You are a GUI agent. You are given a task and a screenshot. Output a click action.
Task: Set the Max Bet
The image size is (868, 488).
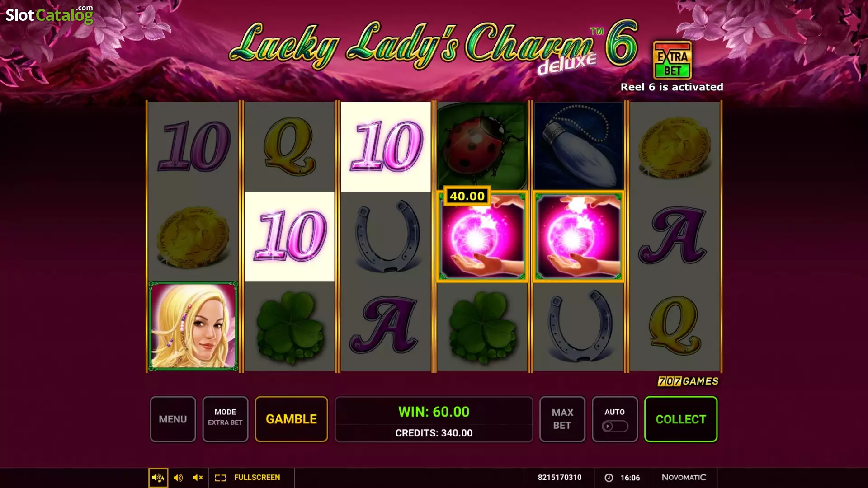click(562, 419)
